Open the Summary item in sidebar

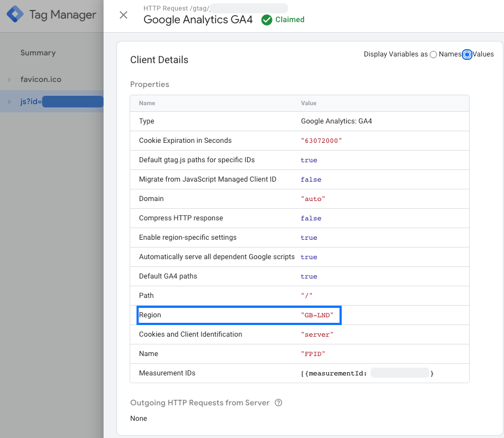(38, 53)
